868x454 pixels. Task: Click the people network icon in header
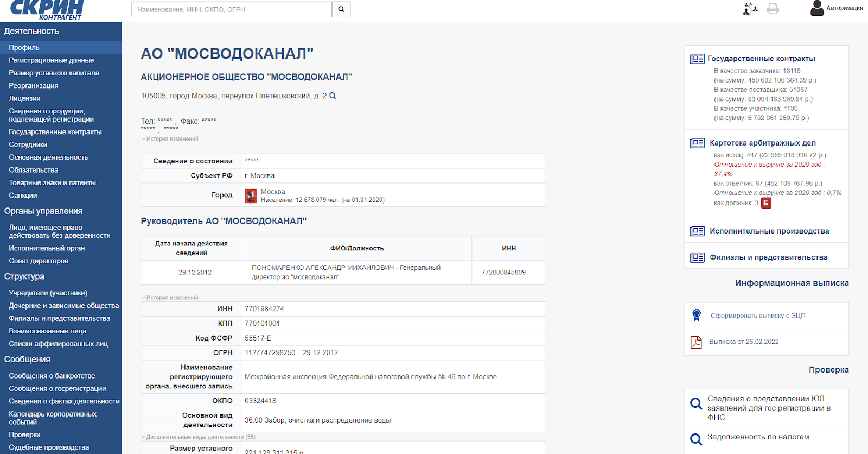pos(750,9)
